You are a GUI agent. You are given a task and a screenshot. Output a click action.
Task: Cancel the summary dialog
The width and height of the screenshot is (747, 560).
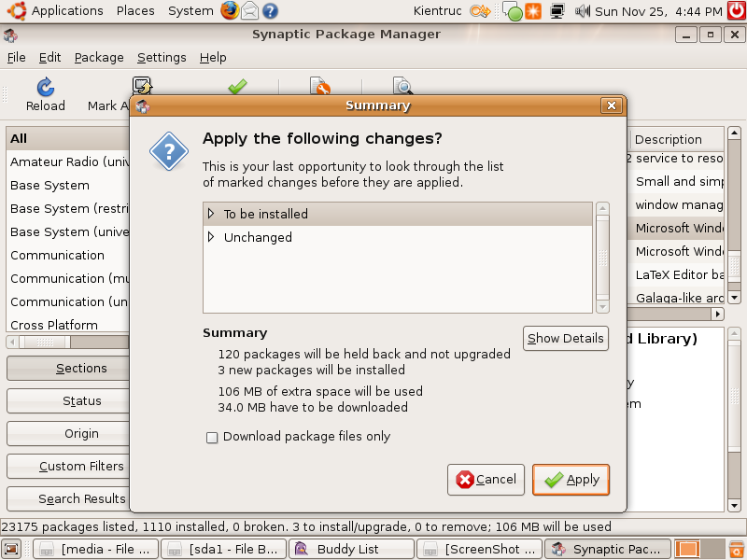(486, 480)
